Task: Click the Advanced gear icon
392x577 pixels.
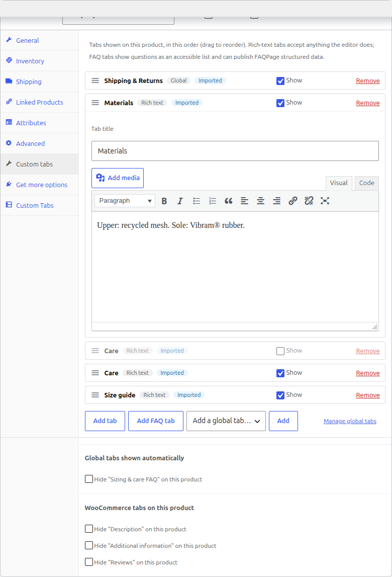Action: [x=9, y=143]
